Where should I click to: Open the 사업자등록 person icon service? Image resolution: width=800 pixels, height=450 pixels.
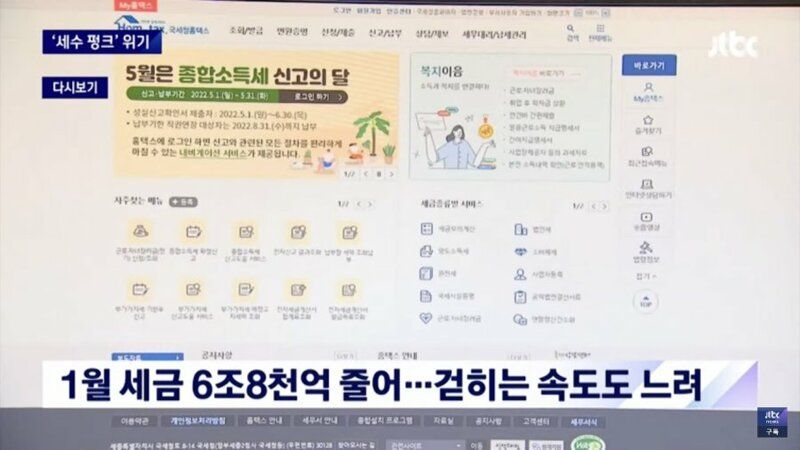click(520, 274)
